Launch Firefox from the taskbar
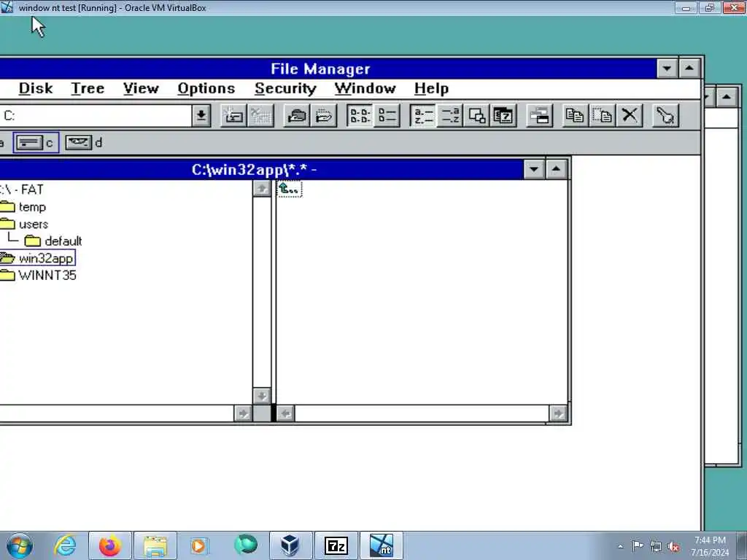Viewport: 747px width, 560px height. click(x=110, y=545)
